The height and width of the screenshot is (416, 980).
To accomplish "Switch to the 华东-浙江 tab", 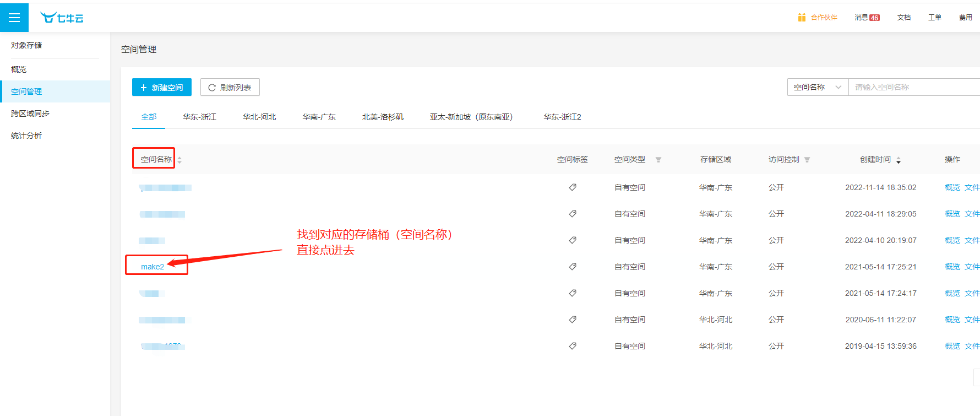I will pyautogui.click(x=199, y=117).
